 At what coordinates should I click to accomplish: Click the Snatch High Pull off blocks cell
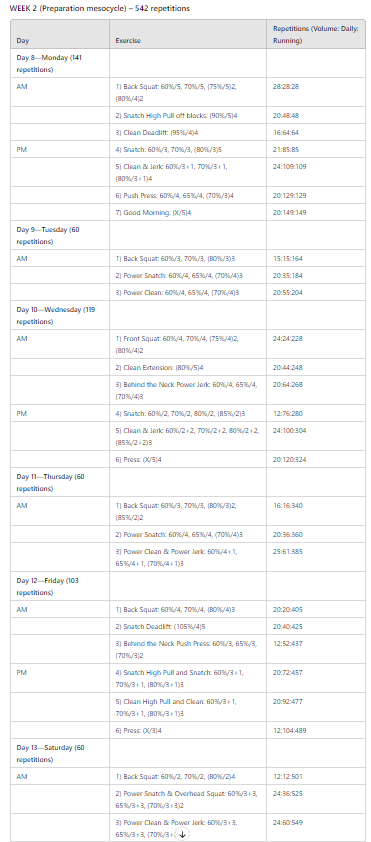tap(188, 115)
